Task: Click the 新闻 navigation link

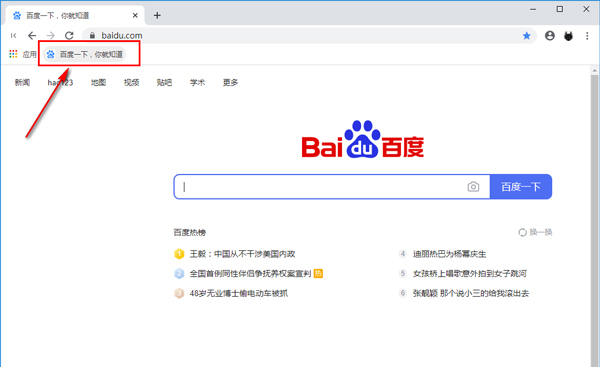Action: click(x=22, y=82)
